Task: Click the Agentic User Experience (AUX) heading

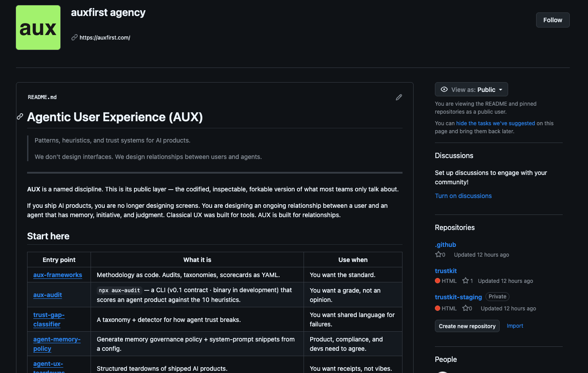Action: click(x=115, y=117)
